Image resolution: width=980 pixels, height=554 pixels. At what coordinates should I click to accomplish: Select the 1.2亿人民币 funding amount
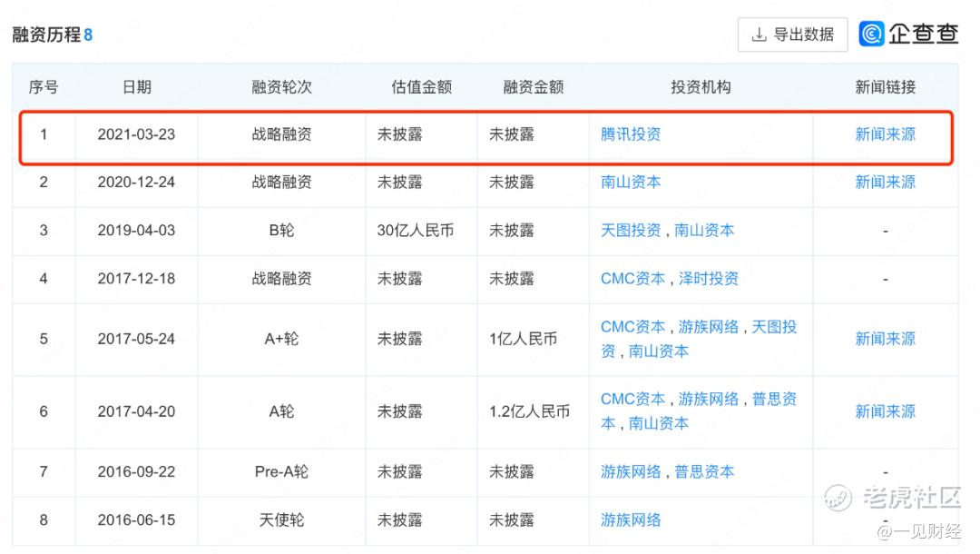pos(529,411)
